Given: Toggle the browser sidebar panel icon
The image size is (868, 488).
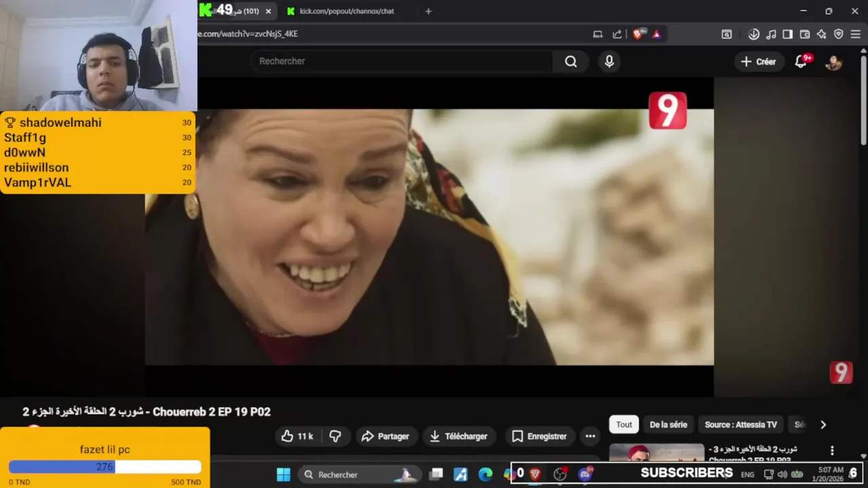Looking at the screenshot, I should point(787,34).
